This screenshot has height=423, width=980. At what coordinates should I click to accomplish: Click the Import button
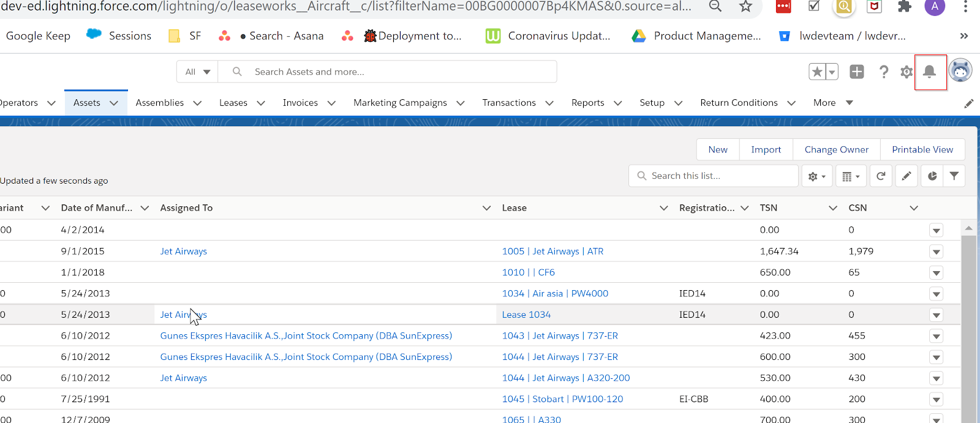[766, 149]
